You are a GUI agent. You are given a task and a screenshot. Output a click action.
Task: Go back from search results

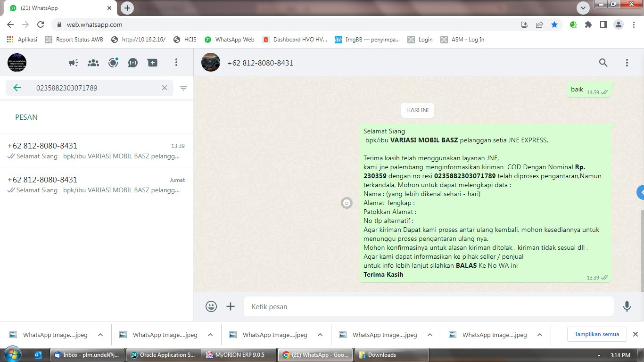[x=17, y=88]
